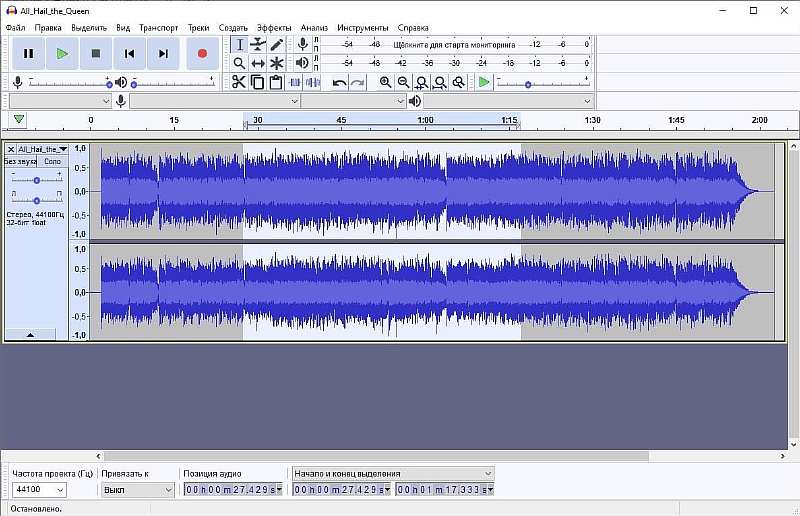
Task: Click the Zoom In magnifier icon
Action: (x=385, y=82)
